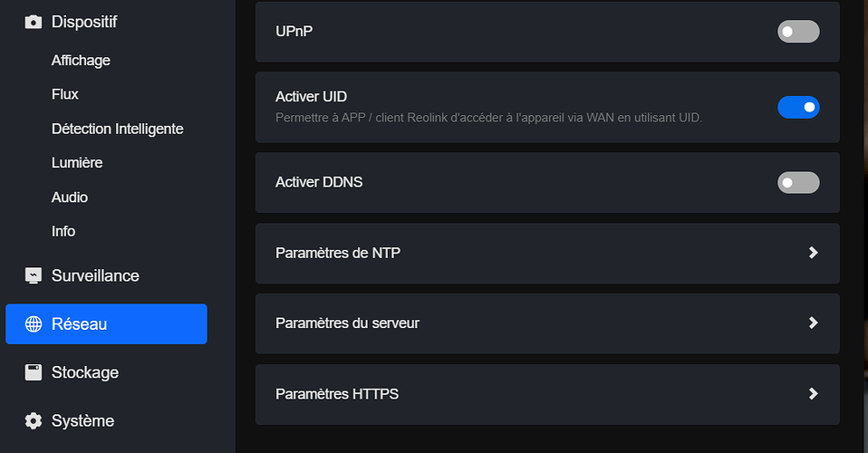Turn on the Activer DDNS switch
868x453 pixels.
[x=798, y=183]
